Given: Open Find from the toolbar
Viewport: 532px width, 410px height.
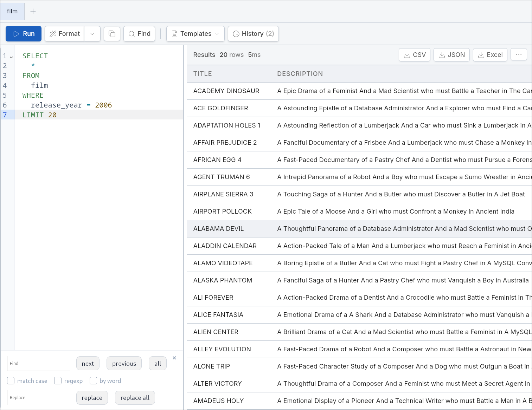Looking at the screenshot, I should click(139, 34).
